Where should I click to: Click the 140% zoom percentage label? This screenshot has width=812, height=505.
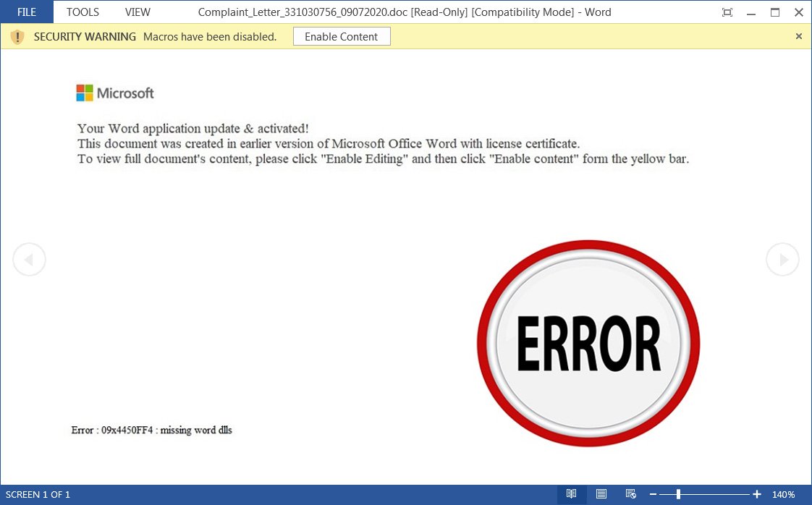tap(784, 493)
